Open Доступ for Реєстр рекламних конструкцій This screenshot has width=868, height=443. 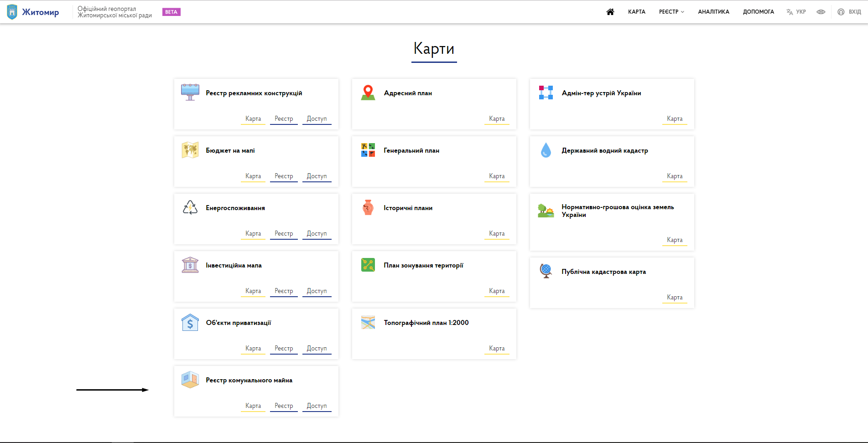(317, 119)
